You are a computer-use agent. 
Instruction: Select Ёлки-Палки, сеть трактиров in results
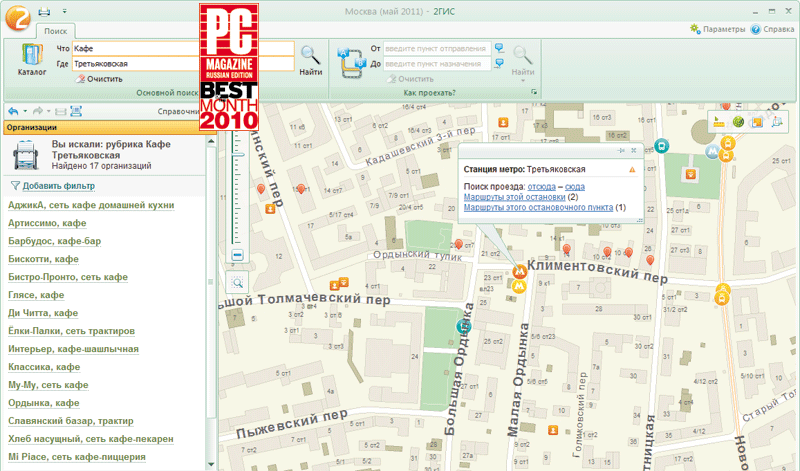click(x=71, y=330)
